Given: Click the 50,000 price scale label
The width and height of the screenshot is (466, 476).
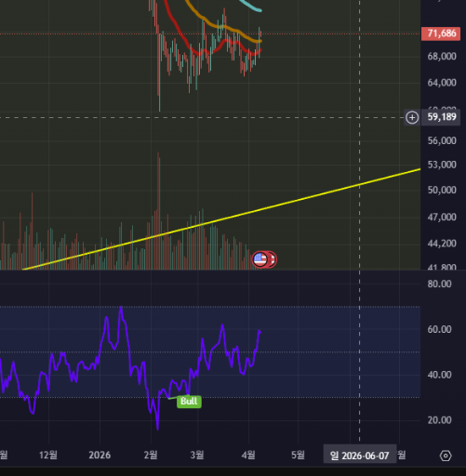Looking at the screenshot, I should pos(442,190).
